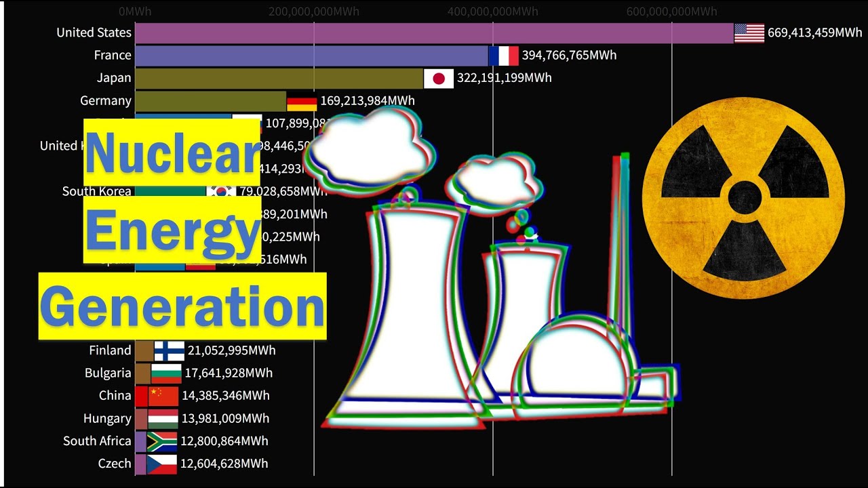Click the yellow radiation trefoil symbol
This screenshot has width=868, height=488.
[744, 197]
